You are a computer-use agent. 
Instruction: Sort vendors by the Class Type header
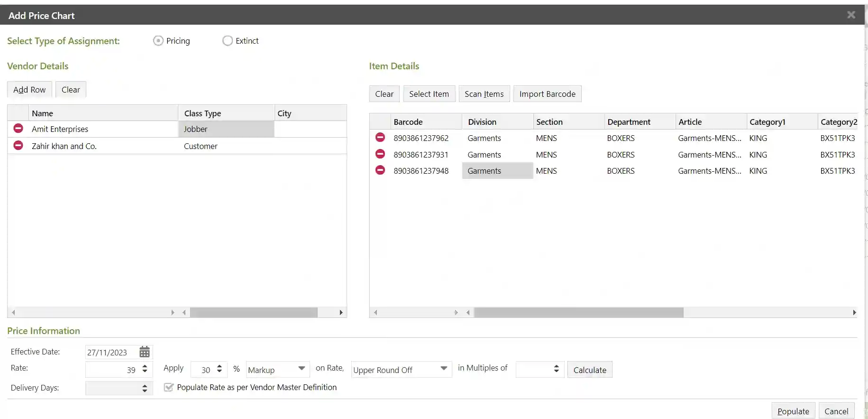(x=227, y=113)
